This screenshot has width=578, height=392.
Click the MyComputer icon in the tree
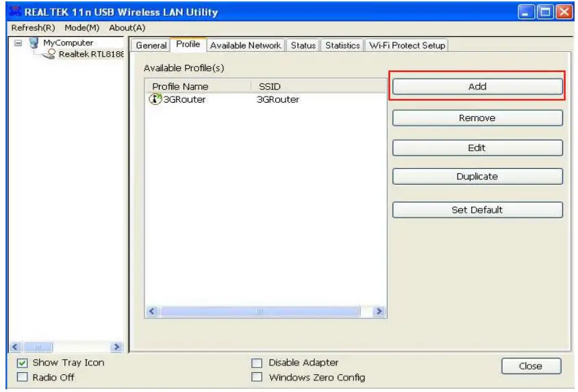(34, 42)
